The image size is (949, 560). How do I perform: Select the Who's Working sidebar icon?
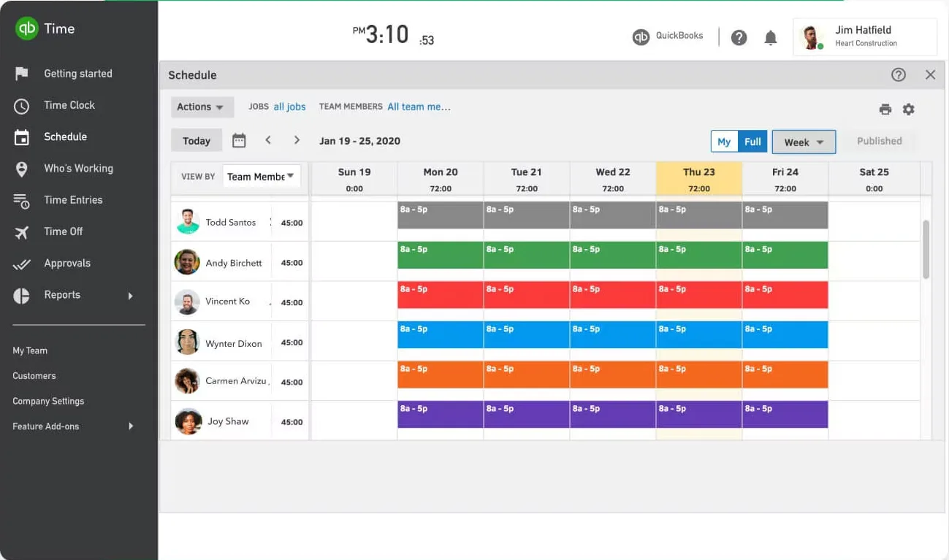click(23, 169)
